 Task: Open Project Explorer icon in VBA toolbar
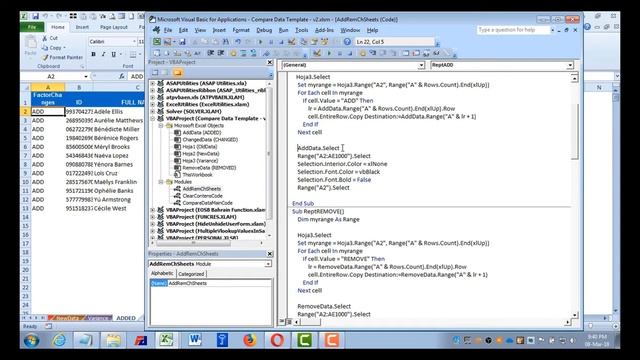[x=304, y=42]
